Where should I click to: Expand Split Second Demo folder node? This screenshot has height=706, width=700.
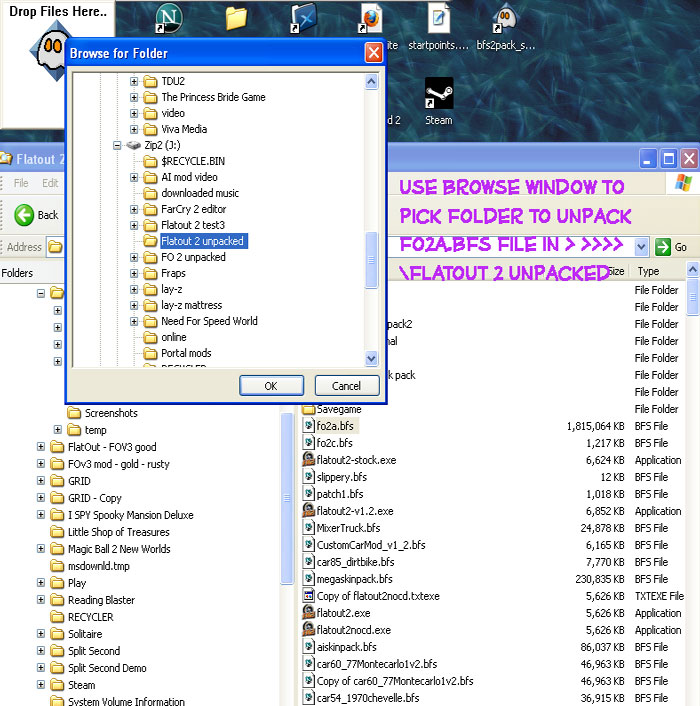(x=41, y=668)
